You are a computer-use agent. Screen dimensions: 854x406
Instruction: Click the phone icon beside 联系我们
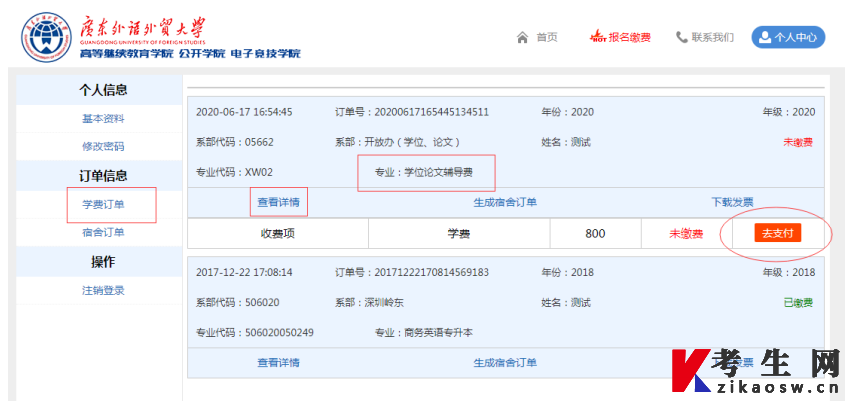click(681, 37)
